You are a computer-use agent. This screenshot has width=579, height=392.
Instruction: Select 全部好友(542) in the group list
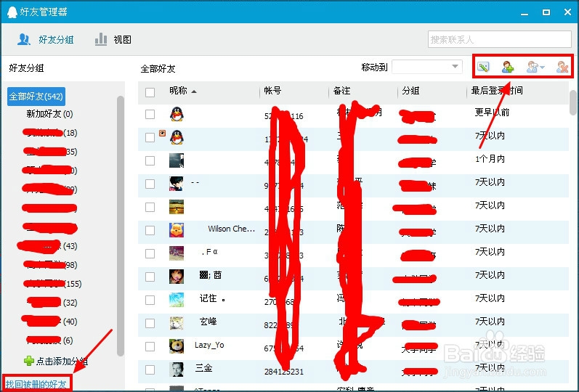36,97
